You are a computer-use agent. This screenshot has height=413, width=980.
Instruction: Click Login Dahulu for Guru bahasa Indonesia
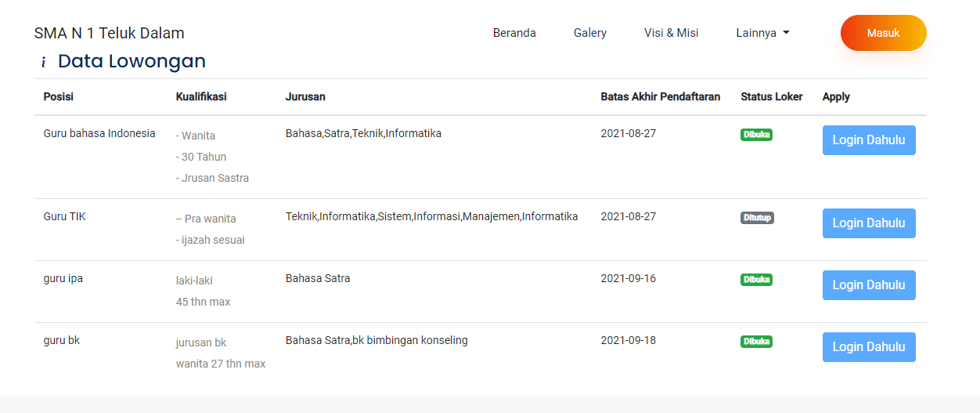tap(868, 140)
